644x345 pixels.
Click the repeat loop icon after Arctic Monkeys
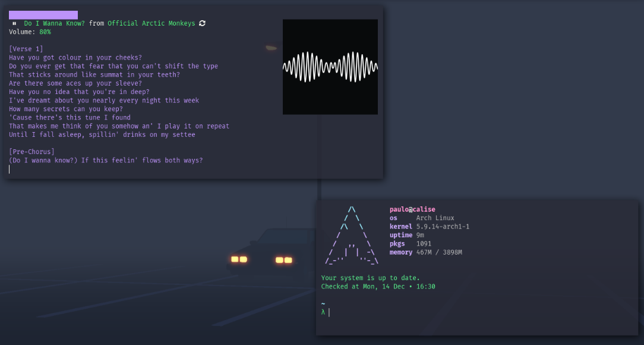(x=202, y=23)
